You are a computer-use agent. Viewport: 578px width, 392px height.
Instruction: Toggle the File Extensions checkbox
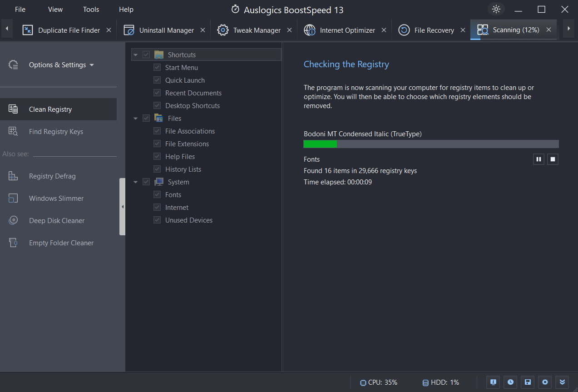click(x=157, y=144)
